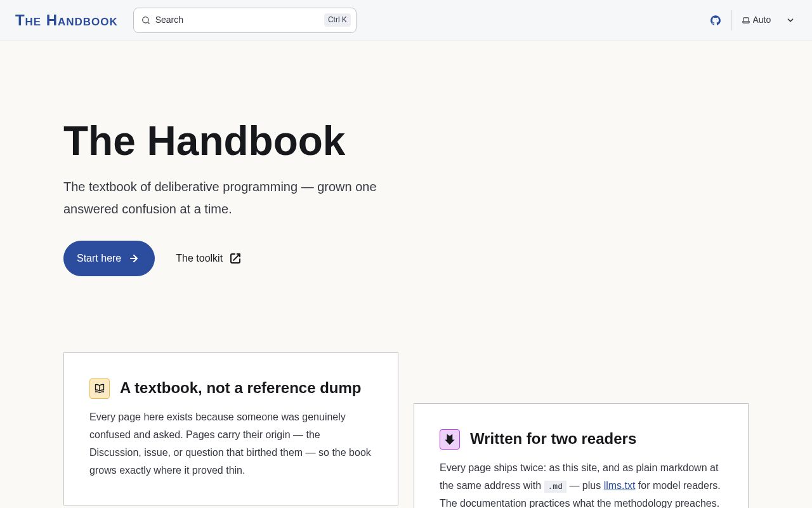Click the laptop icon in theme selector

(746, 20)
